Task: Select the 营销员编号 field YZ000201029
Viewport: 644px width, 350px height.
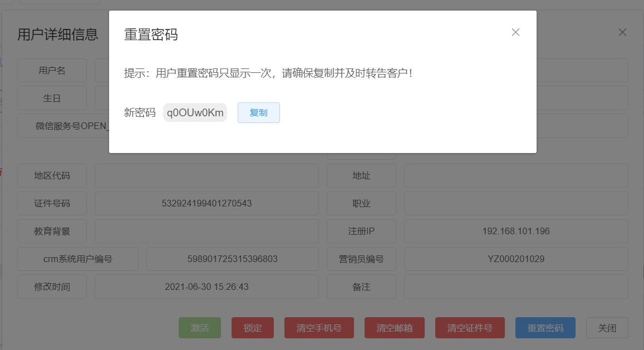Action: pyautogui.click(x=515, y=259)
